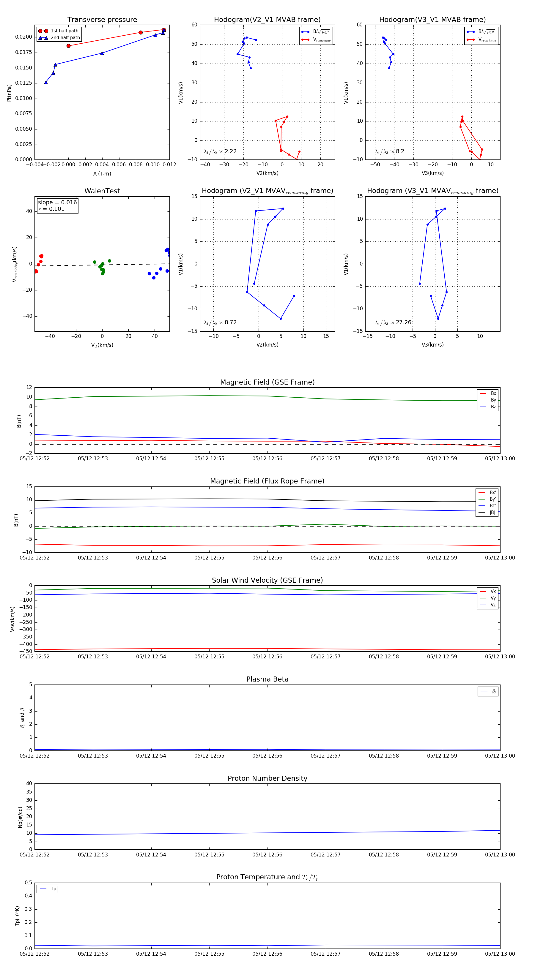Click '05/12 13:00' tick under Proton Temperature plot

click(500, 954)
